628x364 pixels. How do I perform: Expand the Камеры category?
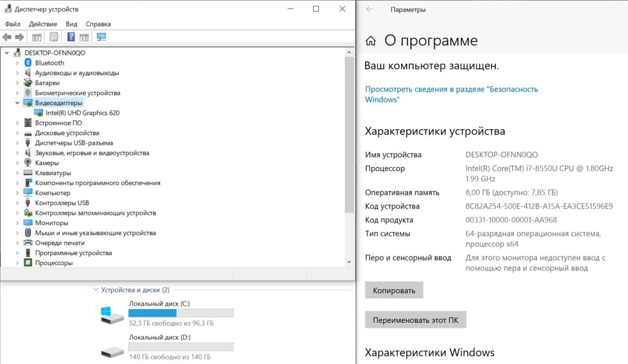click(17, 163)
